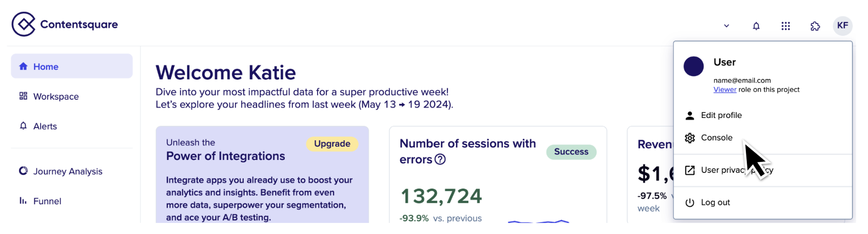Click the help icon beside errors
The image size is (868, 234).
click(440, 160)
